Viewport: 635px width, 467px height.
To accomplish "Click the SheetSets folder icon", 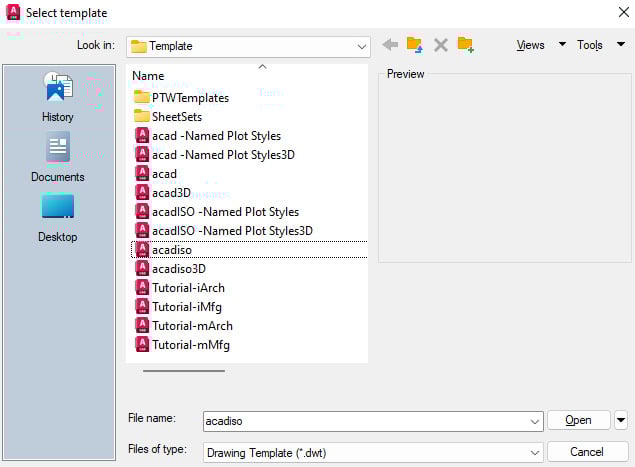I will (141, 116).
